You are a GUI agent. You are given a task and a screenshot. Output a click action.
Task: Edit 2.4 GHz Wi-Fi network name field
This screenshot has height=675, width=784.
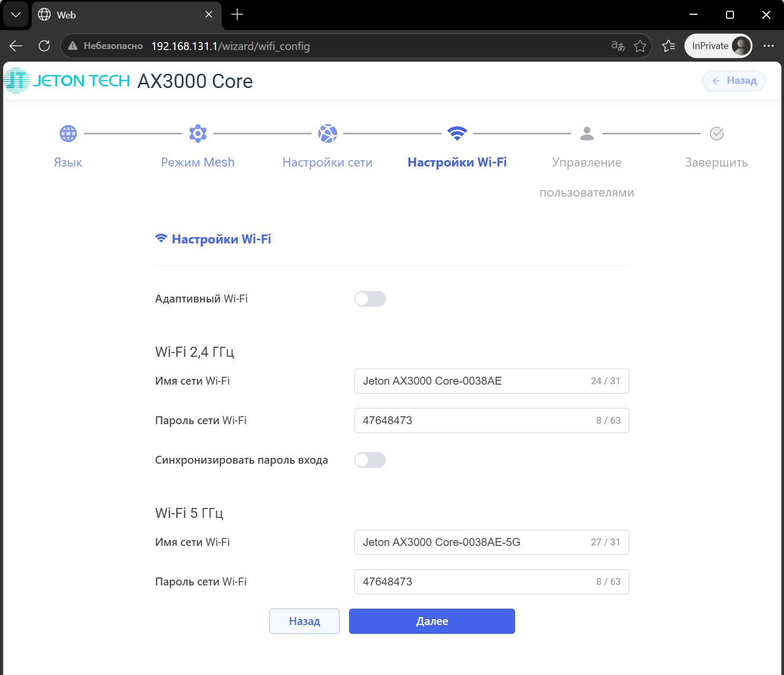pos(492,381)
